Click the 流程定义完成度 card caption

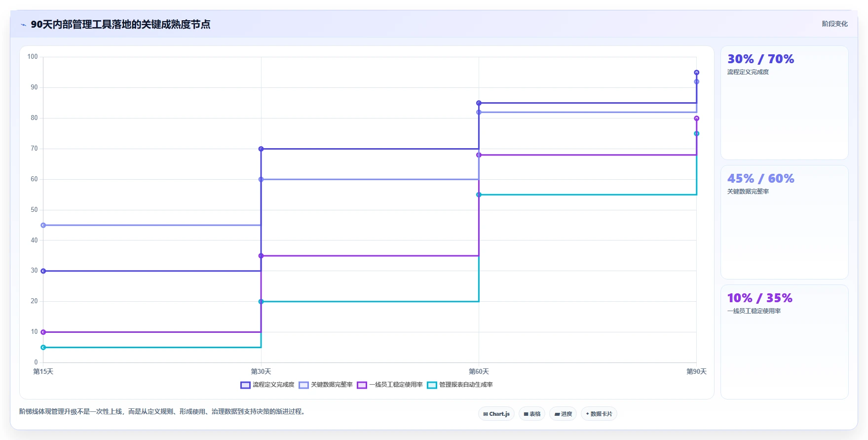[748, 72]
